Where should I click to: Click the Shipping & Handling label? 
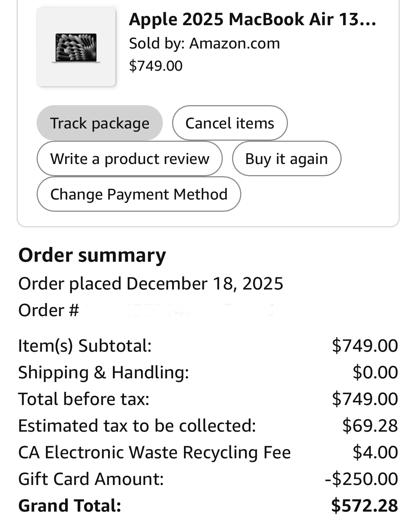pyautogui.click(x=104, y=372)
